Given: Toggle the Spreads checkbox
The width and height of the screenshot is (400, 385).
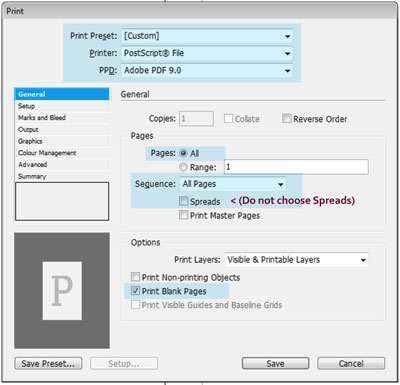Looking at the screenshot, I should 183,201.
